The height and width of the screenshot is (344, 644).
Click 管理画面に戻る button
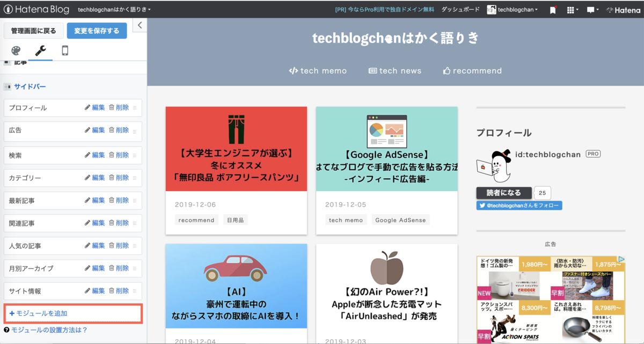click(x=34, y=31)
